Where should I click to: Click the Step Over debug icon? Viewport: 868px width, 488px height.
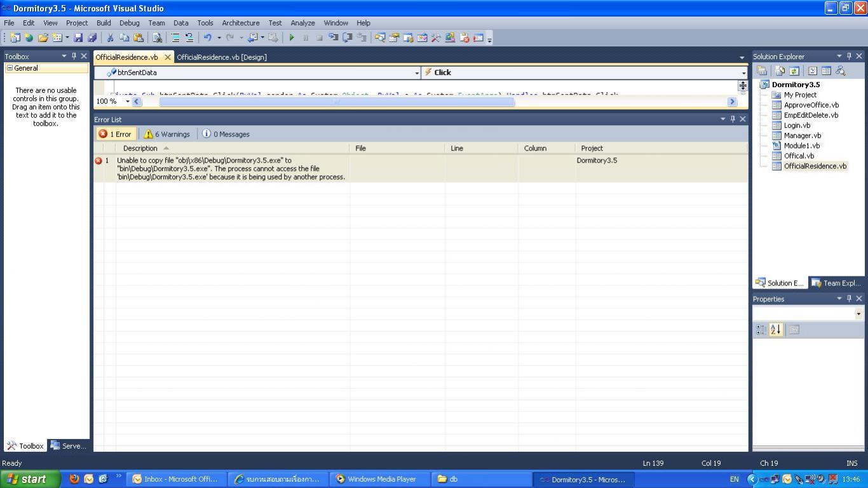(x=348, y=37)
